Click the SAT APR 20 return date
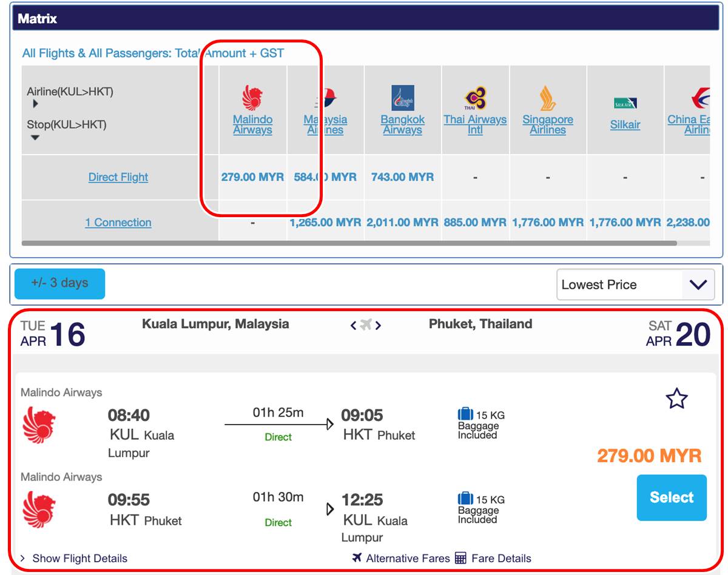 click(x=678, y=334)
